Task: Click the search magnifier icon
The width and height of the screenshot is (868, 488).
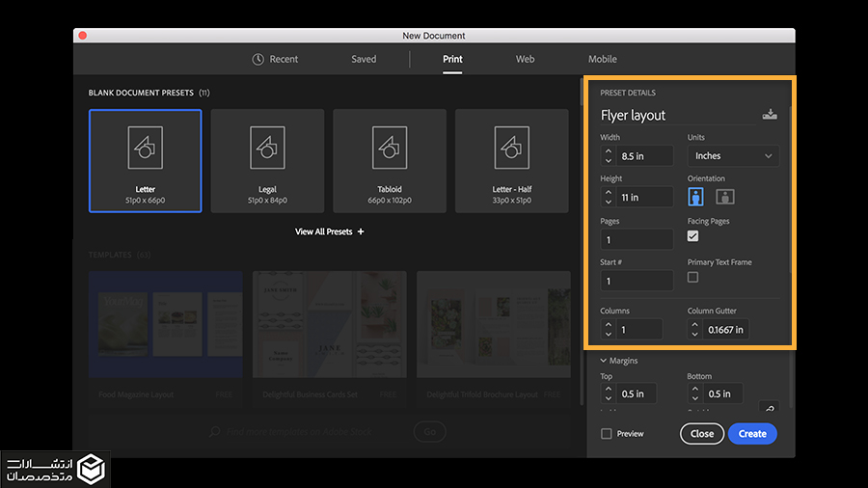Action: pos(215,431)
